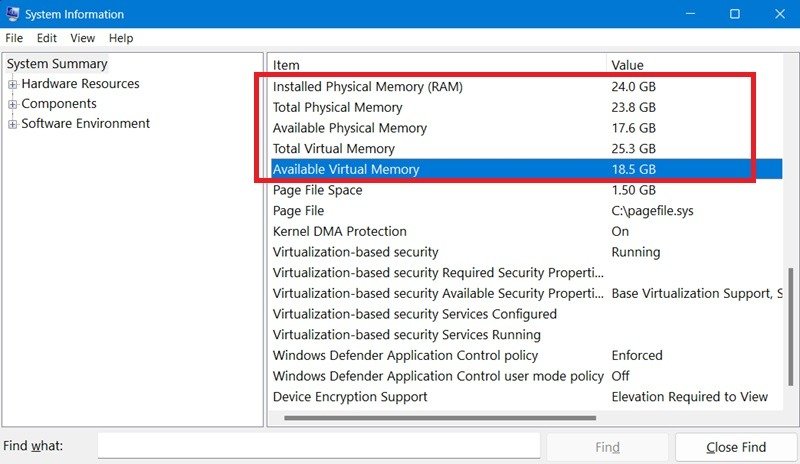The image size is (800, 464).
Task: Focus the Find what input field
Action: [x=319, y=446]
